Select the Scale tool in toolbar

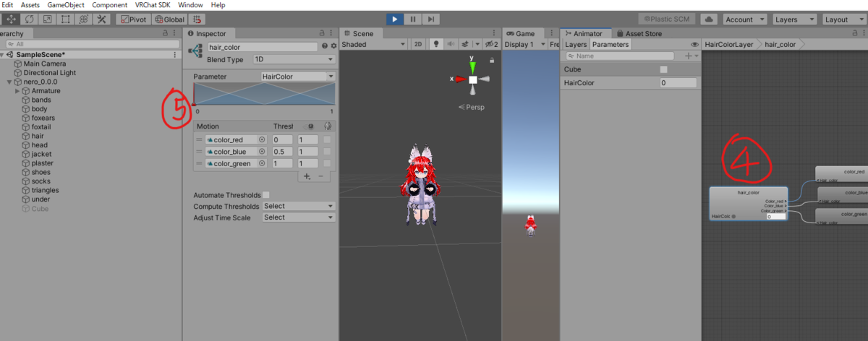pos(48,20)
